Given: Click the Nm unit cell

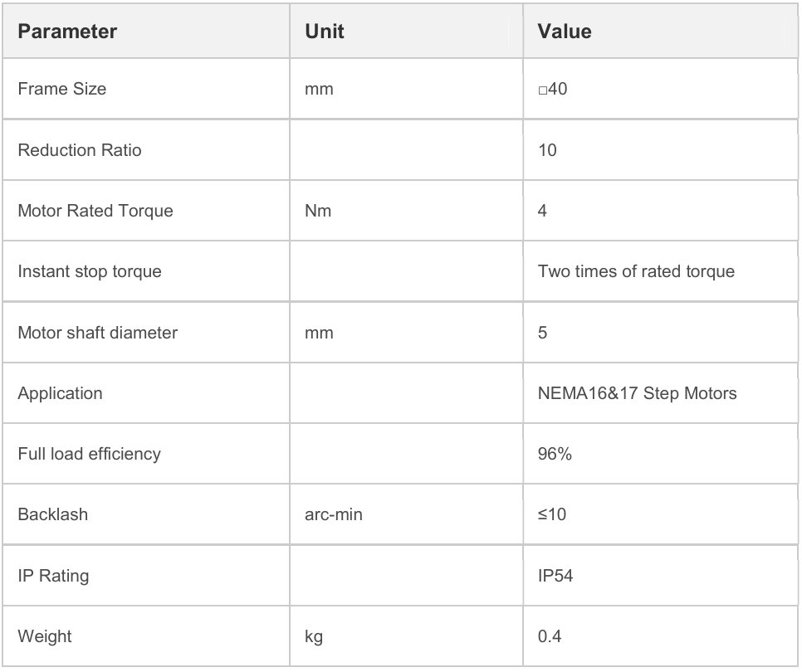Looking at the screenshot, I should pos(319,211).
